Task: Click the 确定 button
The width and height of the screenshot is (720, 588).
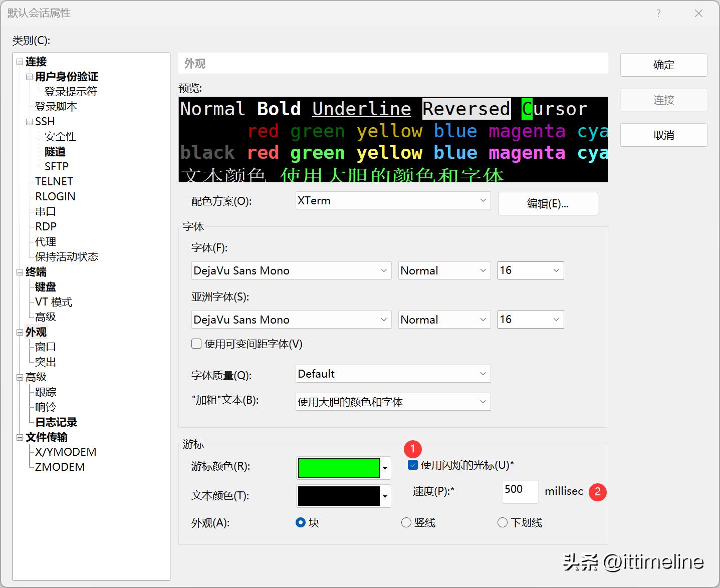Action: (x=663, y=65)
